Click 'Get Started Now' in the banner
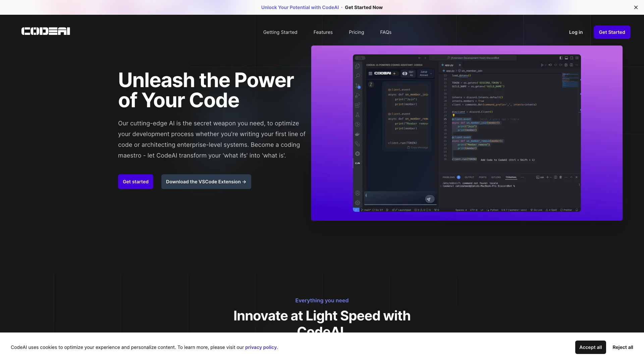Screen dimensions: 644x362 point(364,7)
